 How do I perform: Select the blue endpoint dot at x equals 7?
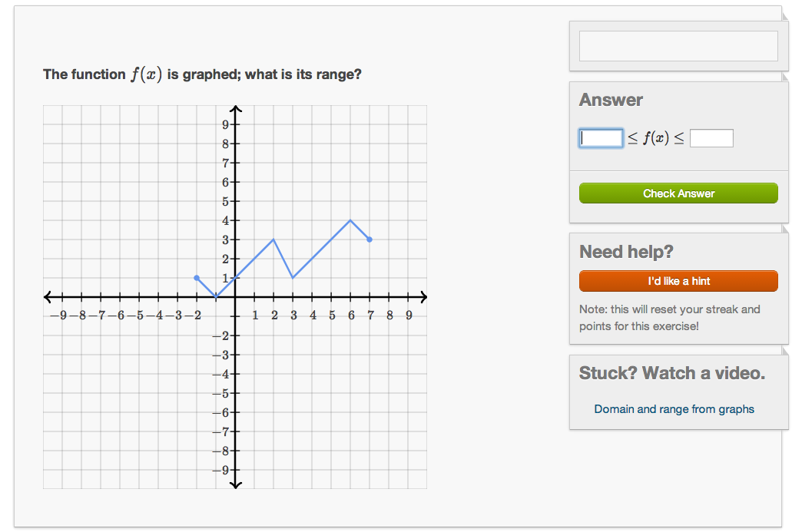point(369,240)
